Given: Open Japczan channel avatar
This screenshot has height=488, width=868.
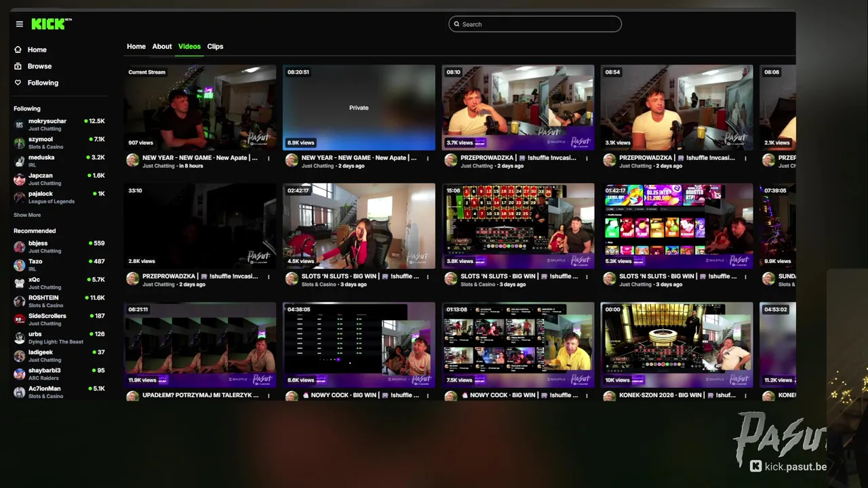Looking at the screenshot, I should (x=19, y=180).
